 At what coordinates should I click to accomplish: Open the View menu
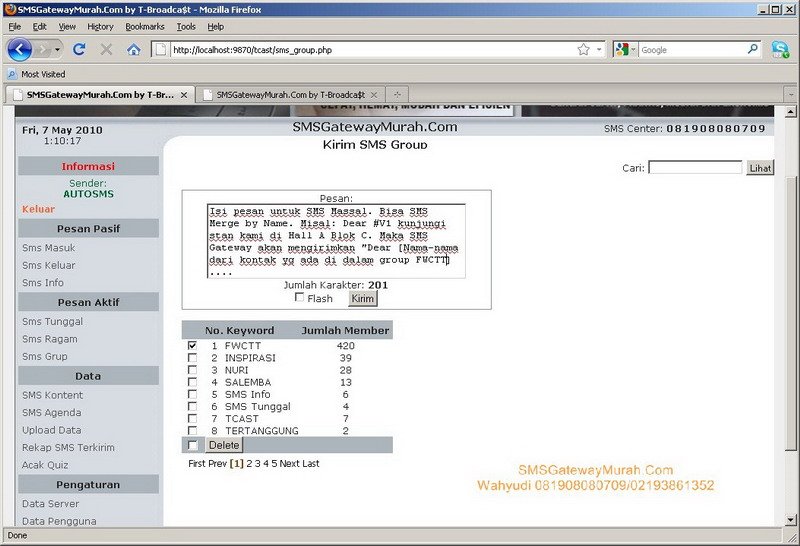(67, 27)
